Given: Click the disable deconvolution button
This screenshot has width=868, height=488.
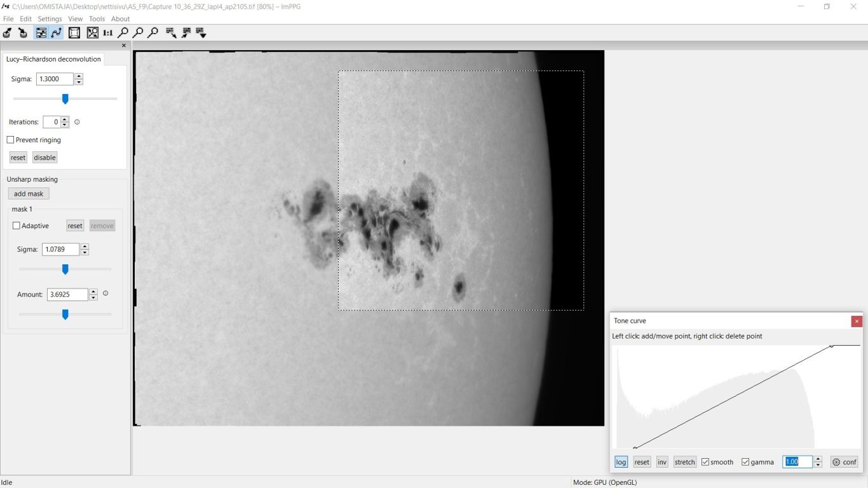Looking at the screenshot, I should click(44, 158).
